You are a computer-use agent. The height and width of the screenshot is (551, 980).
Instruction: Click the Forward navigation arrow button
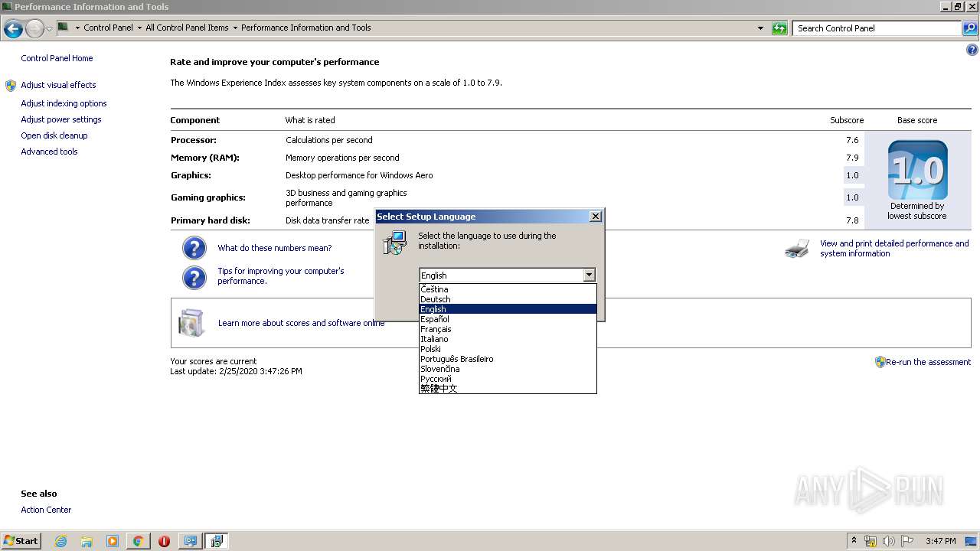point(34,29)
